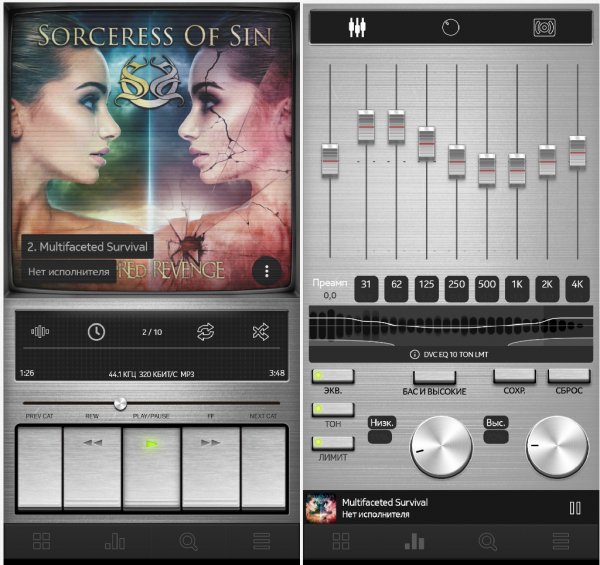The height and width of the screenshot is (565, 600).
Task: Select the 2K frequency band button
Action: [547, 288]
